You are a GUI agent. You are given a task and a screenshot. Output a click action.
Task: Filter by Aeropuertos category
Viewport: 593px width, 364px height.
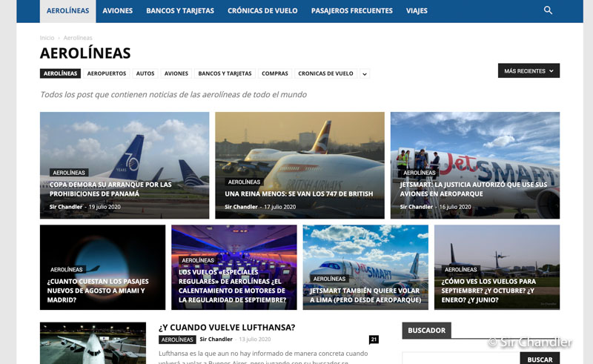tap(107, 73)
